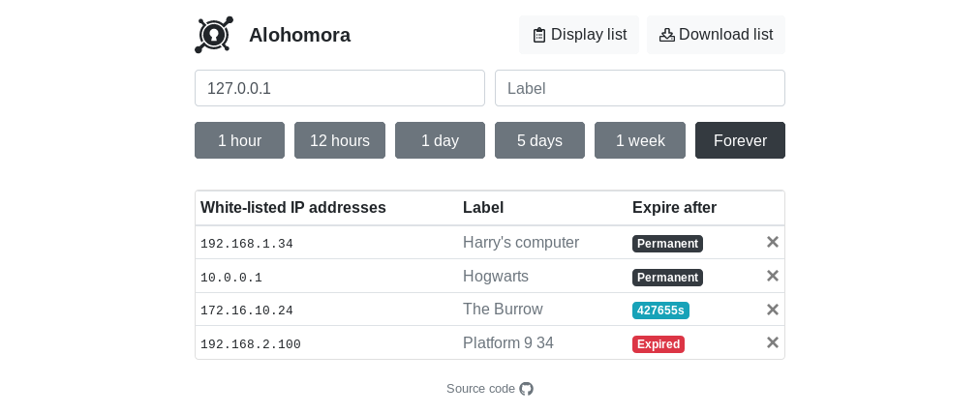Focus the Label input field

tap(640, 88)
